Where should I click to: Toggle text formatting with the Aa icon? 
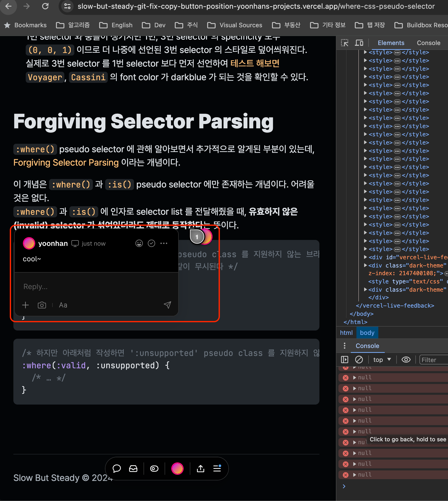pyautogui.click(x=63, y=305)
